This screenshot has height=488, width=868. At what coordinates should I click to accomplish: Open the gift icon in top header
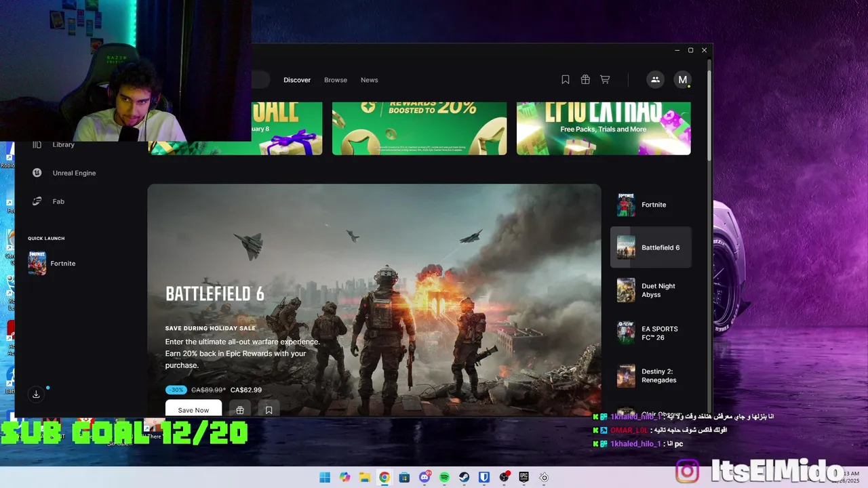pyautogui.click(x=585, y=80)
